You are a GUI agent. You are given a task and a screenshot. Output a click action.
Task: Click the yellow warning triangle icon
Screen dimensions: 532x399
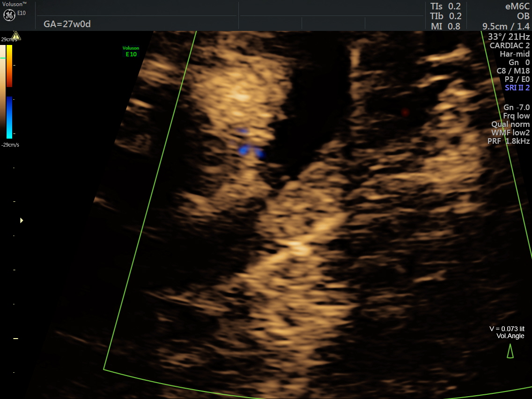pos(16,36)
